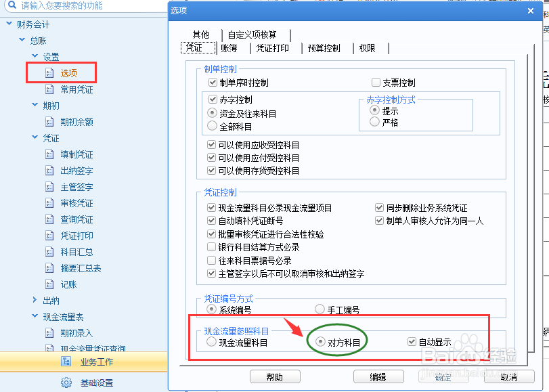The height and width of the screenshot is (392, 549).
Task: Enable the 支票控制 checkbox
Action: pos(376,83)
